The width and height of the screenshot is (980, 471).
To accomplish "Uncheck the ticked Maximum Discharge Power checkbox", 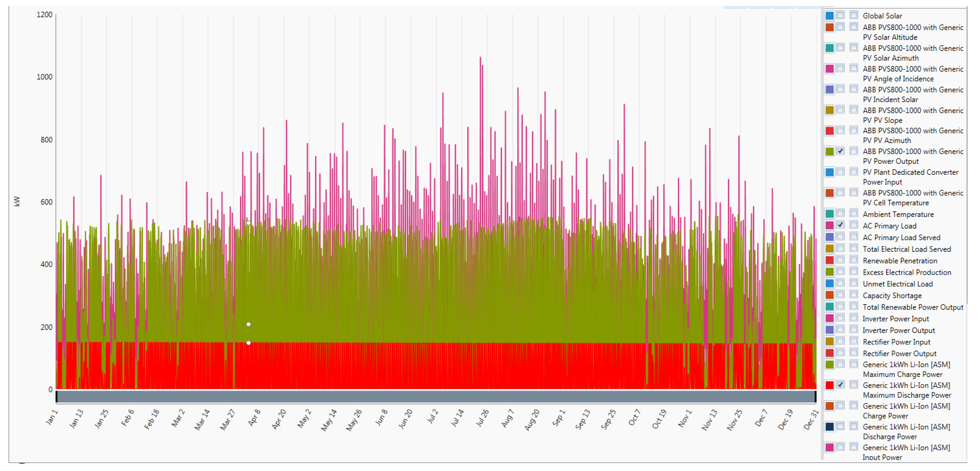I will click(x=840, y=385).
